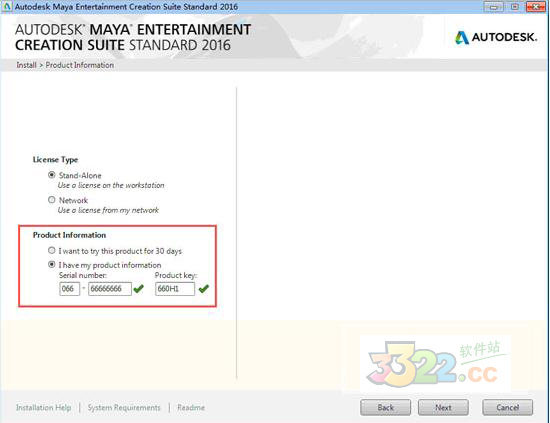Open the Readme link
This screenshot has width=550, height=423.
[x=191, y=408]
